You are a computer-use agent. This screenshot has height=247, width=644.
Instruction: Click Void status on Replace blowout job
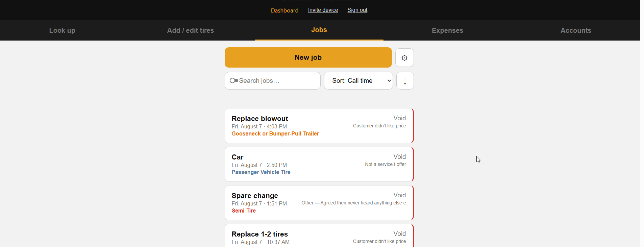399,118
